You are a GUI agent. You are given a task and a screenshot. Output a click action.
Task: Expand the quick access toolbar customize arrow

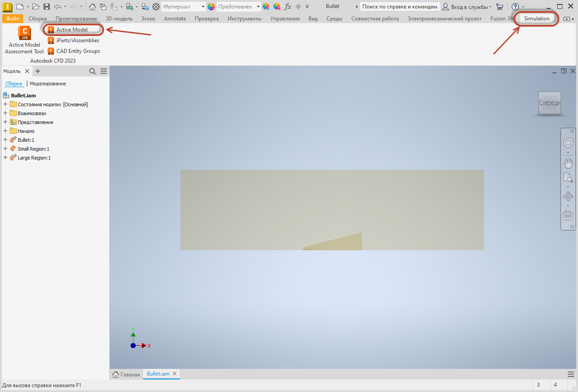click(x=307, y=7)
